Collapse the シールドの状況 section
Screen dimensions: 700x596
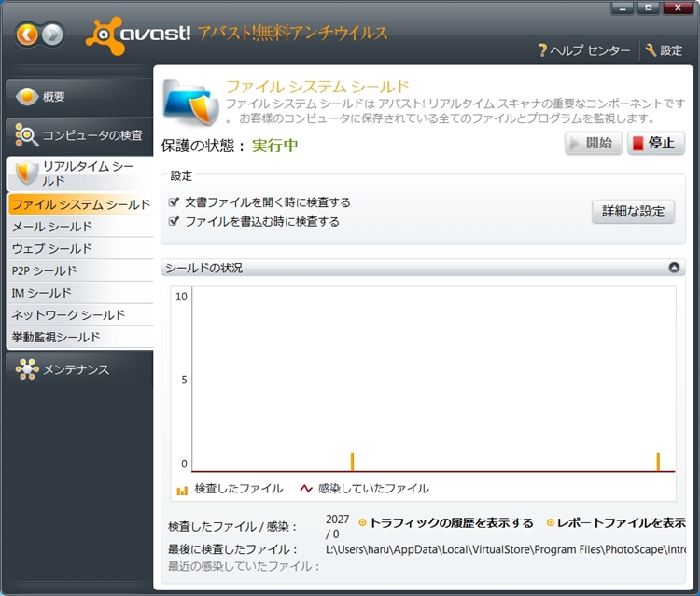[674, 268]
